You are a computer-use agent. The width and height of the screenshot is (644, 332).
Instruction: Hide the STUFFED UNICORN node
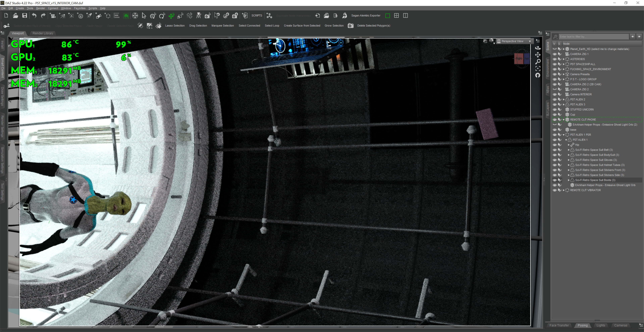pyautogui.click(x=554, y=109)
